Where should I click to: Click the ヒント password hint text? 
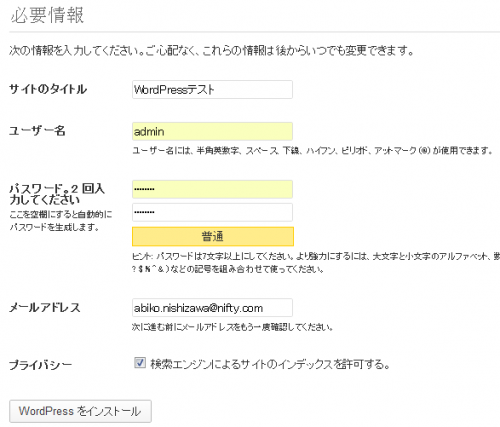[x=316, y=263]
